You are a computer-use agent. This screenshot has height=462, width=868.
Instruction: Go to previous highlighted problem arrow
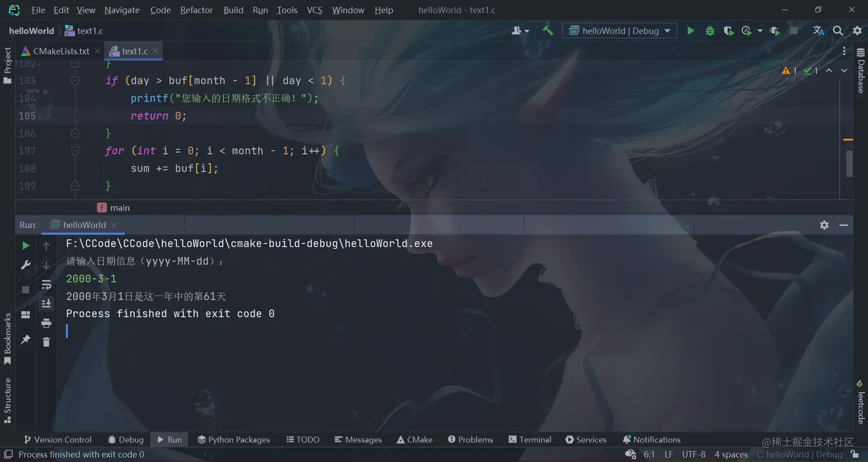(829, 70)
